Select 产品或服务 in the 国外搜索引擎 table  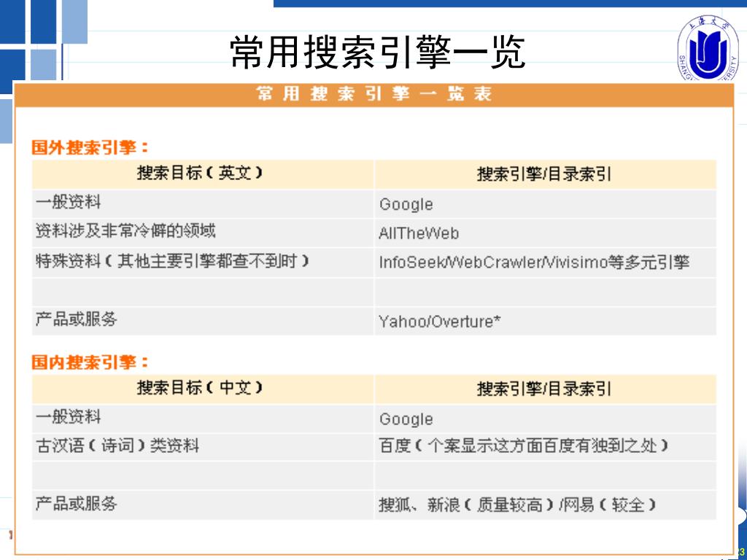tap(203, 321)
